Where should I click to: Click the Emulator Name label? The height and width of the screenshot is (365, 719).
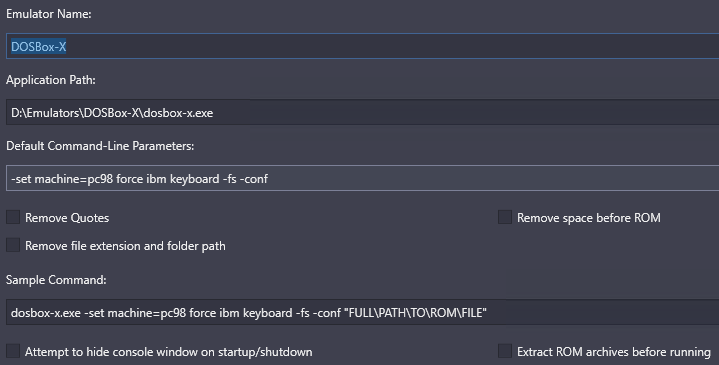(49, 14)
